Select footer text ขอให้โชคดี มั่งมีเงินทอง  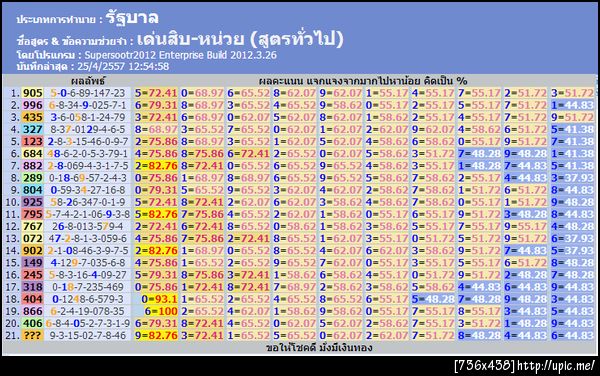pos(319,348)
